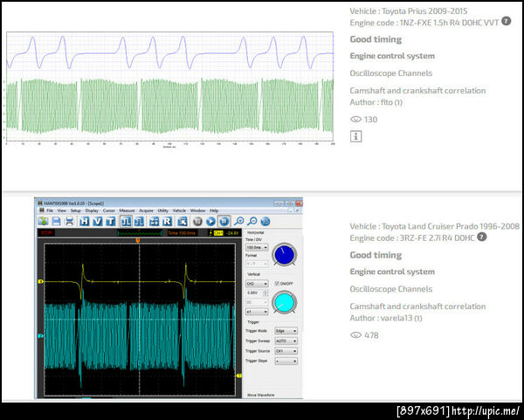The image size is (524, 420).
Task: Open the File menu
Action: tap(50, 210)
